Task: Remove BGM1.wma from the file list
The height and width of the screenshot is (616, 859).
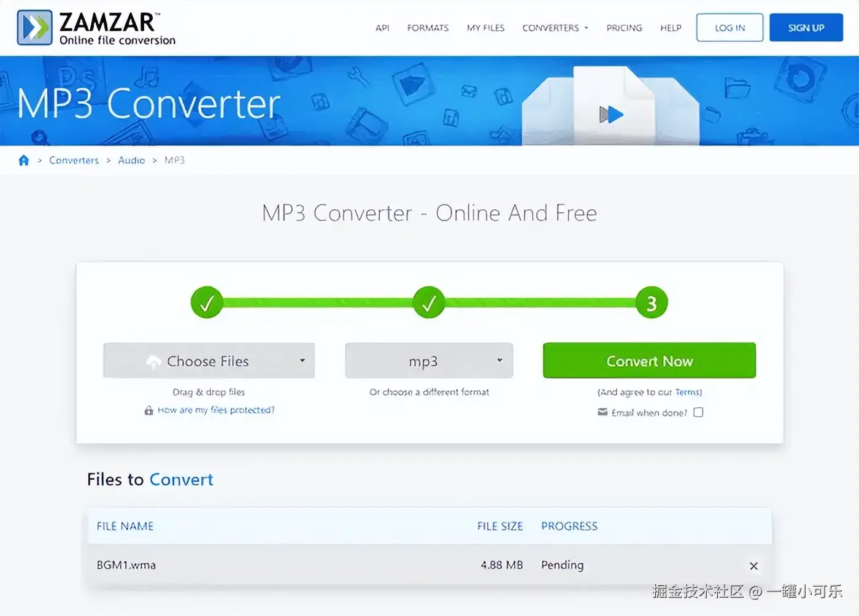Action: (x=754, y=566)
